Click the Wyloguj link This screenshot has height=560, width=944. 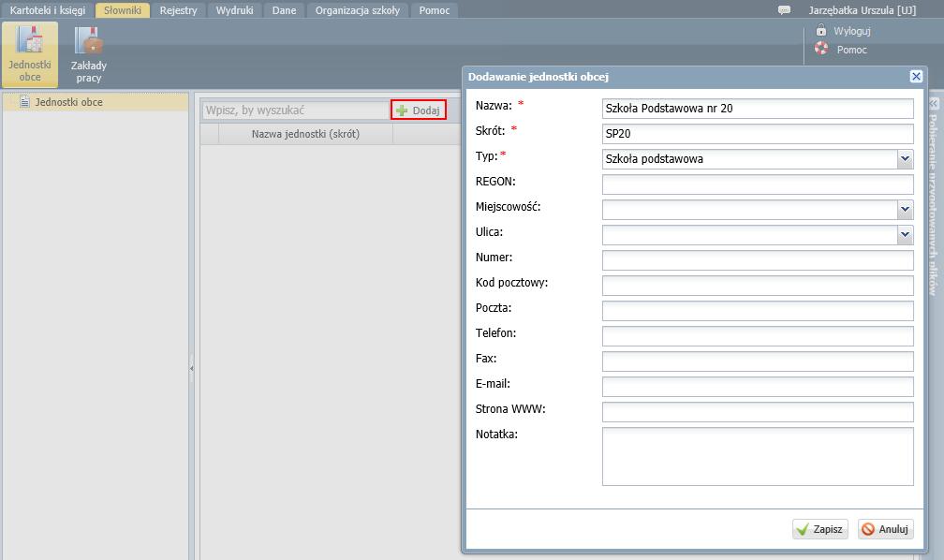(852, 31)
